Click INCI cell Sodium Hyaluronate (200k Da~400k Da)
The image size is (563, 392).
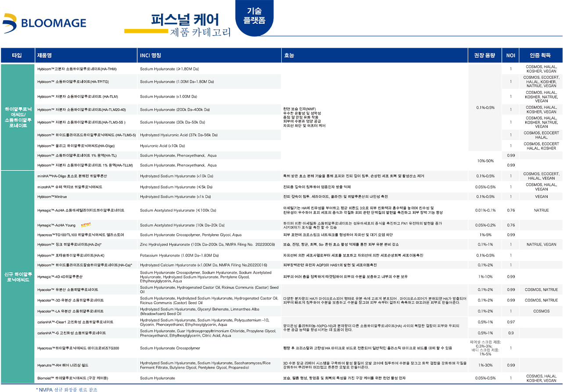[175, 109]
